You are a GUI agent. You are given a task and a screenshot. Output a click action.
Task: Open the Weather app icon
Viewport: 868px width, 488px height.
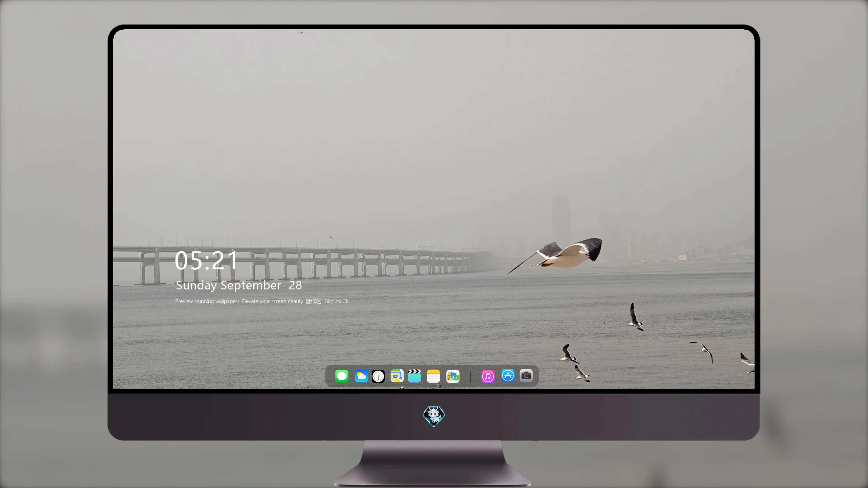[361, 376]
